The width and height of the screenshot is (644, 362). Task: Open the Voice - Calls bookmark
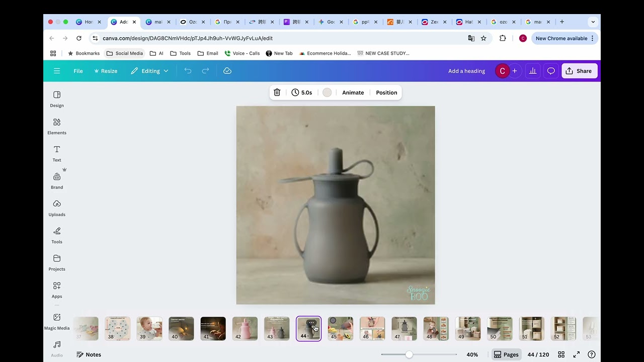242,53
